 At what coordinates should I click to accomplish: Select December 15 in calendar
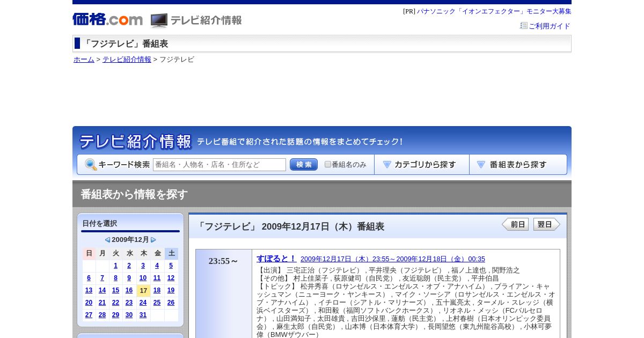click(x=115, y=290)
